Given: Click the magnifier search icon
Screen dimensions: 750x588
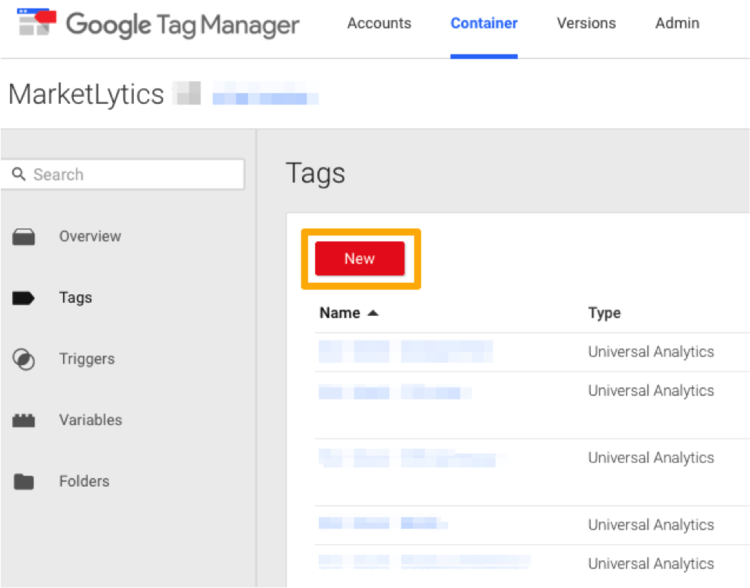Looking at the screenshot, I should (x=19, y=174).
